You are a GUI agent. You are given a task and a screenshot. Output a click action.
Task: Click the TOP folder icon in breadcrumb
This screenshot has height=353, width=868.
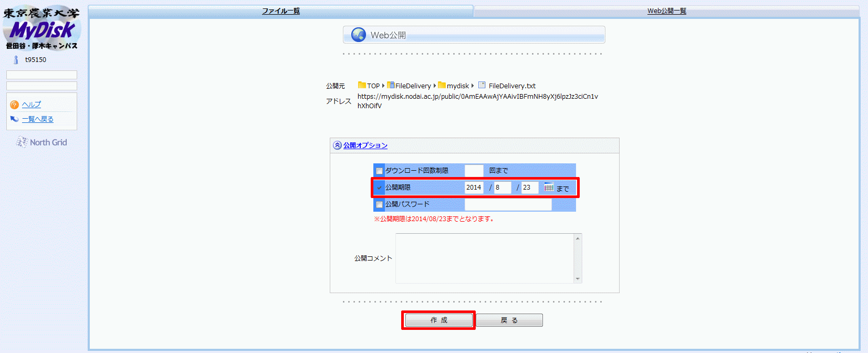tap(362, 85)
